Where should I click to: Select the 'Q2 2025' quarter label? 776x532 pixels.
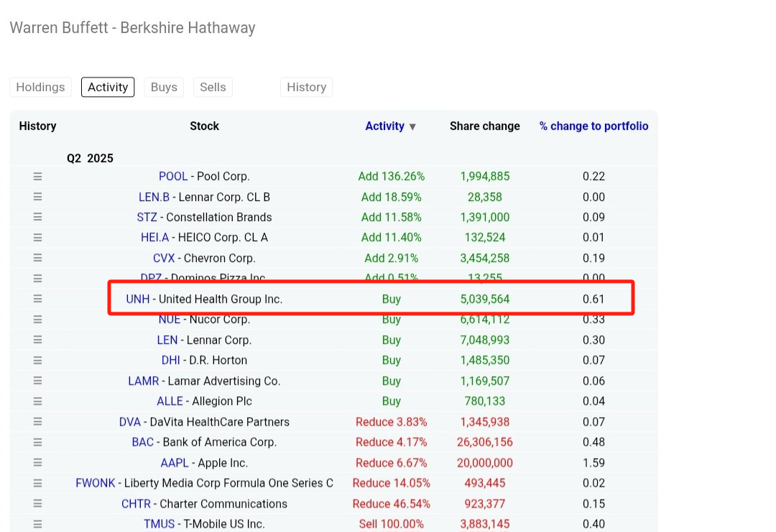[90, 158]
